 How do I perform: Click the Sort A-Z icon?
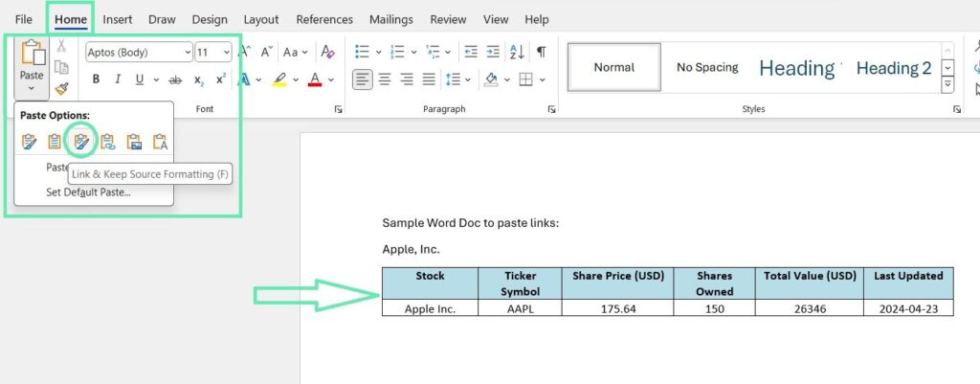517,52
